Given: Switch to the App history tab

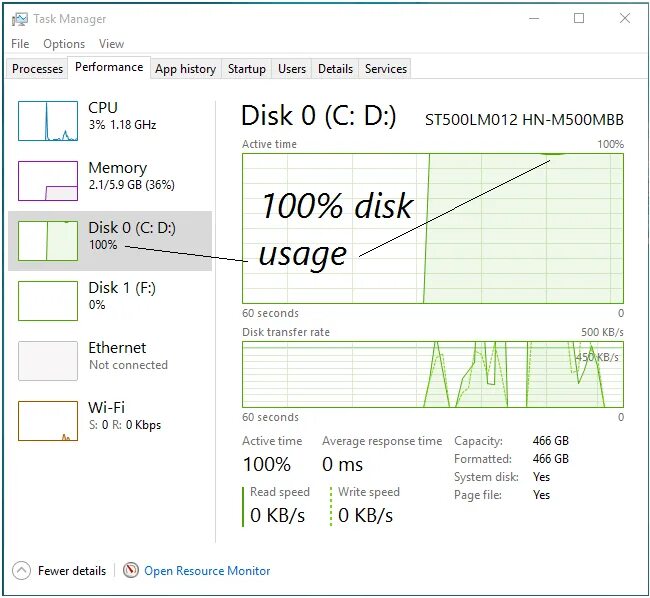Looking at the screenshot, I should pos(185,69).
